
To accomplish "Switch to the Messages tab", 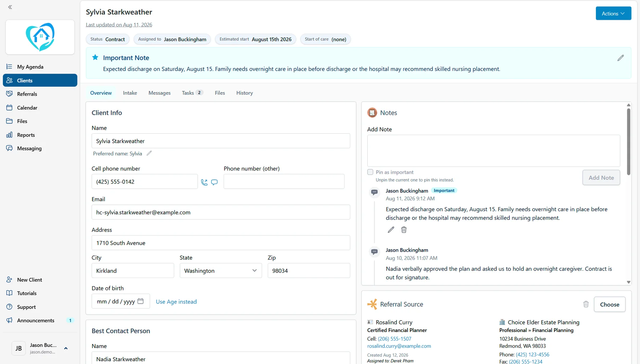I will click(x=159, y=93).
